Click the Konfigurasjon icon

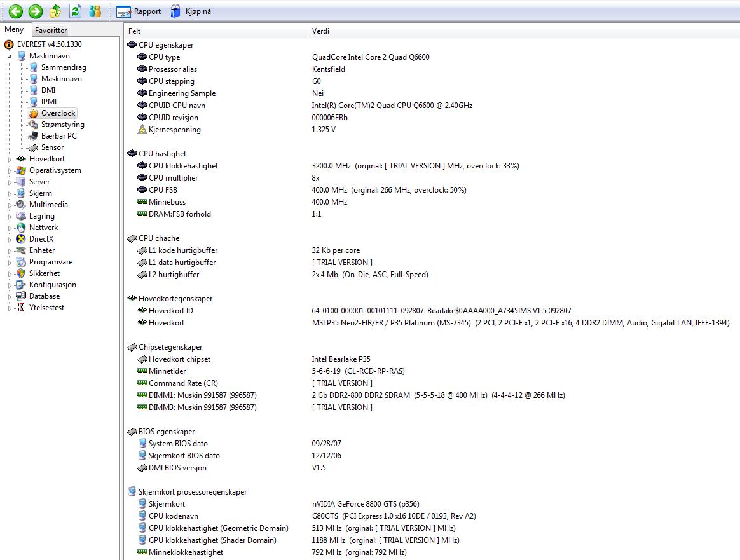(x=21, y=285)
